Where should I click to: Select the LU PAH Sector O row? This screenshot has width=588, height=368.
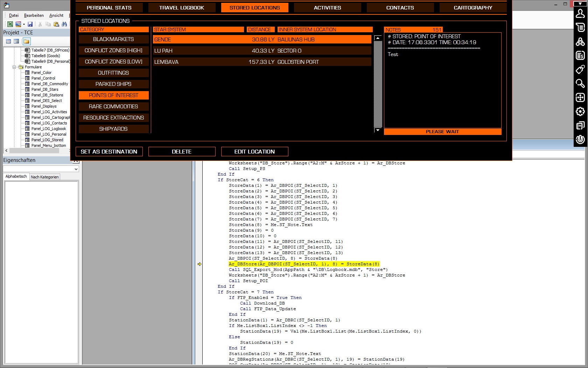tap(262, 50)
